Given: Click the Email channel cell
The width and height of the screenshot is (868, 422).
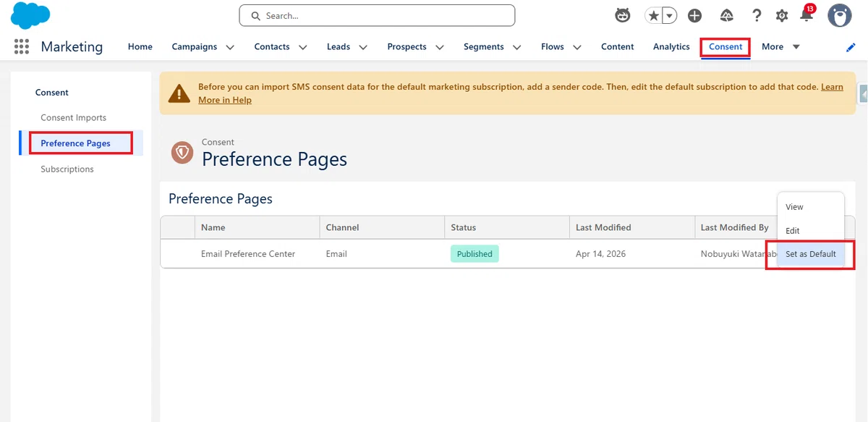Looking at the screenshot, I should [336, 254].
